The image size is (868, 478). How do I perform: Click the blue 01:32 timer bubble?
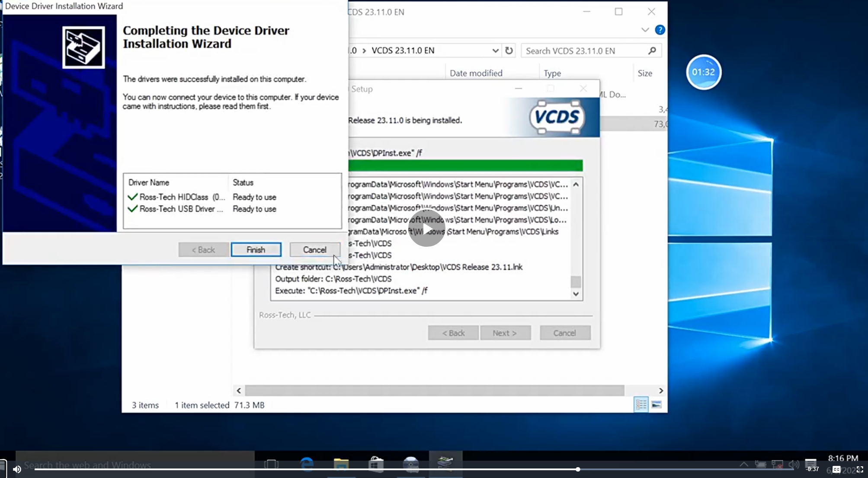click(x=703, y=72)
